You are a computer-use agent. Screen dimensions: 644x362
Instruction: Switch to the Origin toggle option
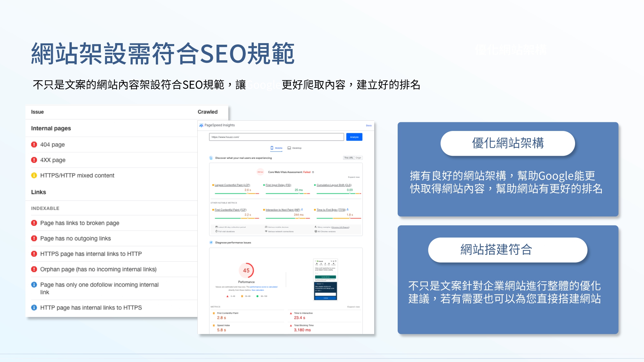click(x=358, y=158)
